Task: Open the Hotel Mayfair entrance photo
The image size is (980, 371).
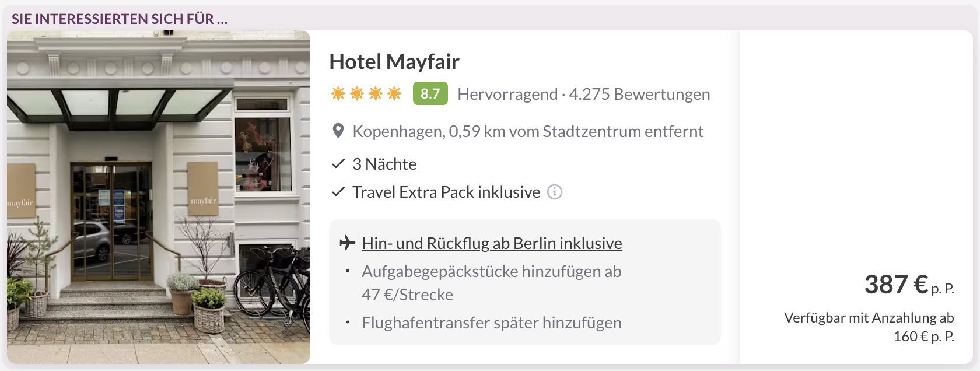Action: point(159,197)
